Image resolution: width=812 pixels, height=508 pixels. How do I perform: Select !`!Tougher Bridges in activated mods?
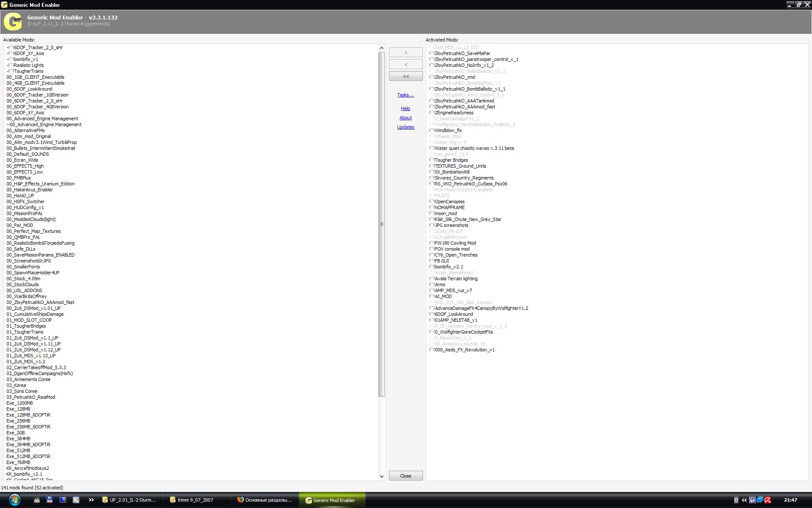tap(448, 160)
